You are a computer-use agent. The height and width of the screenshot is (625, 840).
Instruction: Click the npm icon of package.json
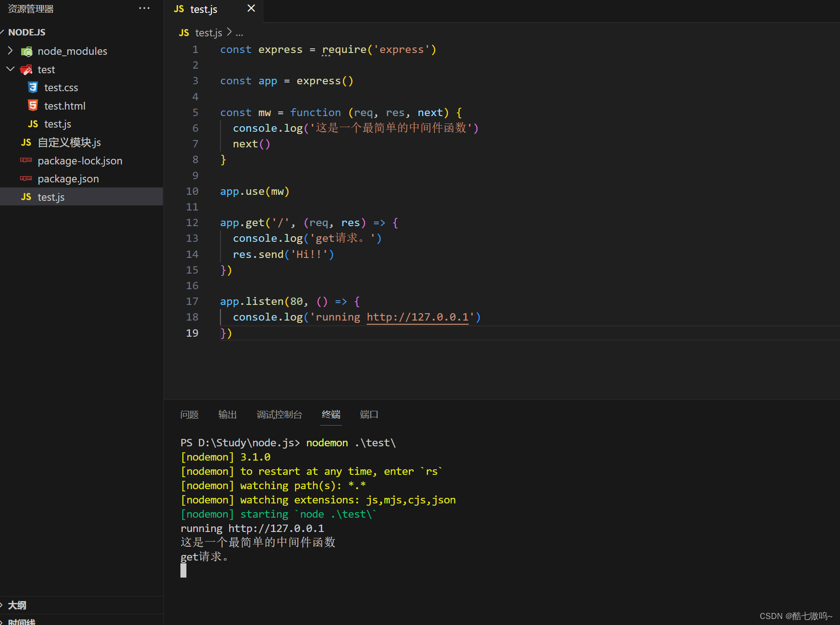click(26, 179)
